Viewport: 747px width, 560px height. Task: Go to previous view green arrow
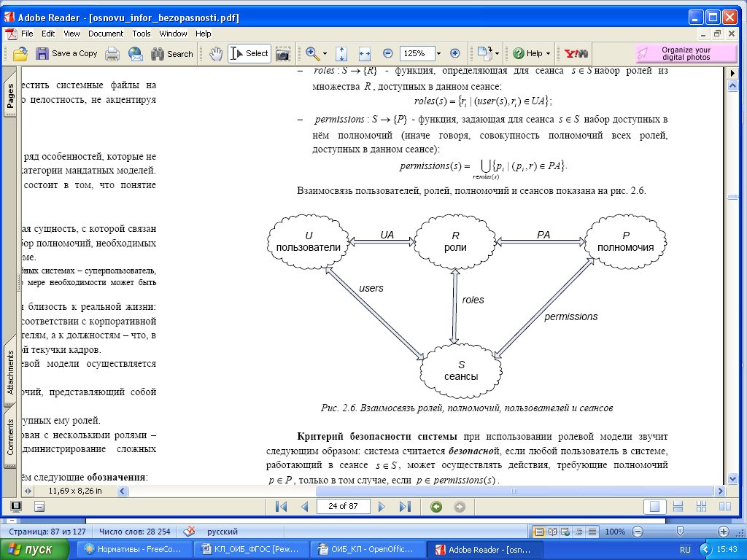pos(436,507)
